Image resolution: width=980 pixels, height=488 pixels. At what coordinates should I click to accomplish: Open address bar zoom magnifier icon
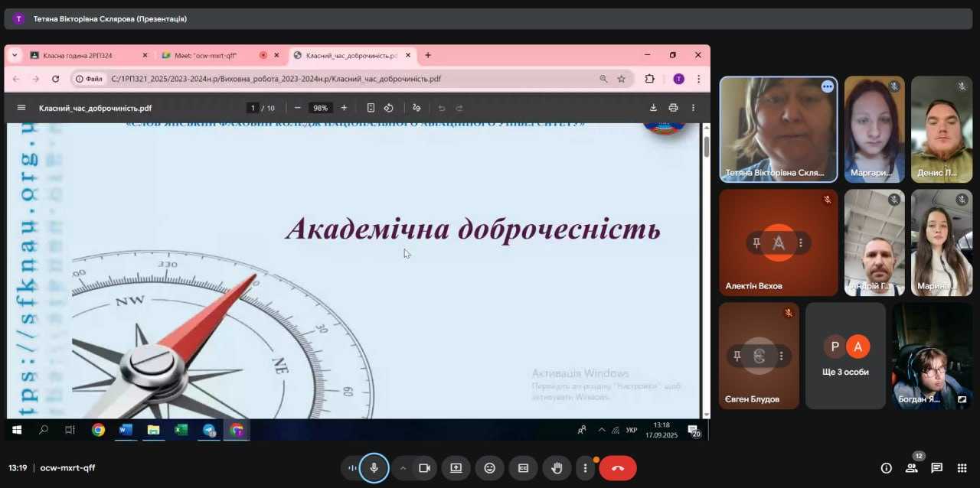click(x=603, y=79)
